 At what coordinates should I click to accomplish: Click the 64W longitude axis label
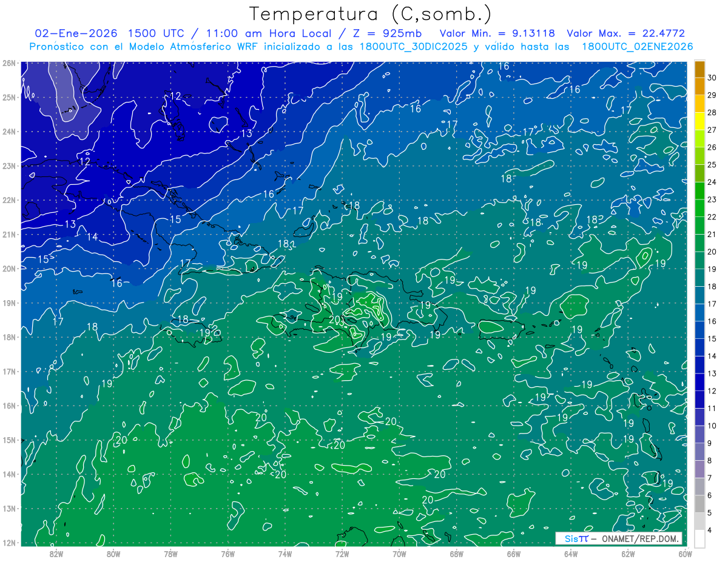(571, 553)
